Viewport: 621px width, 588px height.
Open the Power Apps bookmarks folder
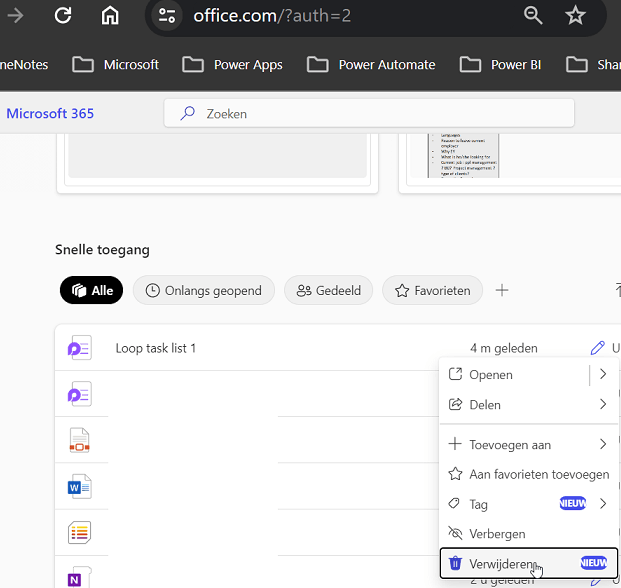pyautogui.click(x=232, y=65)
